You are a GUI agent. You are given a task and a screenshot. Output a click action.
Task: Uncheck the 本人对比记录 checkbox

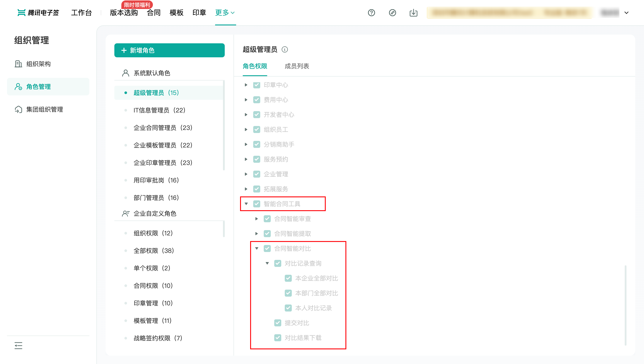click(288, 308)
